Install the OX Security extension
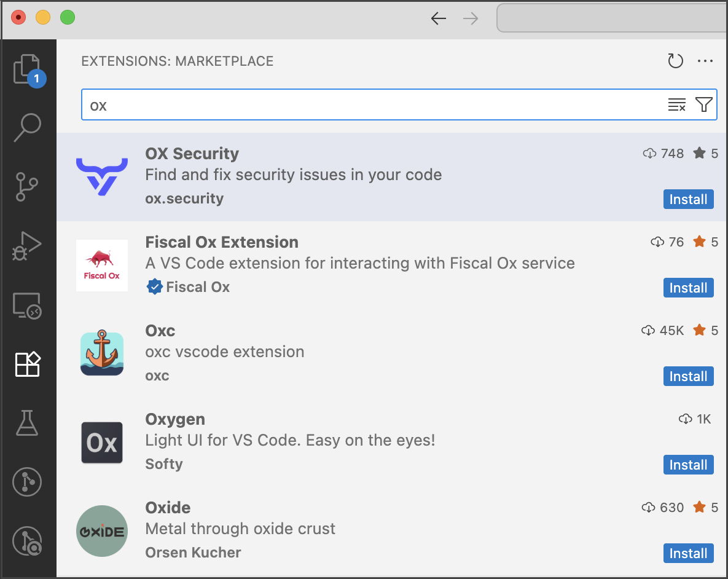Viewport: 728px width, 579px height. coord(688,199)
